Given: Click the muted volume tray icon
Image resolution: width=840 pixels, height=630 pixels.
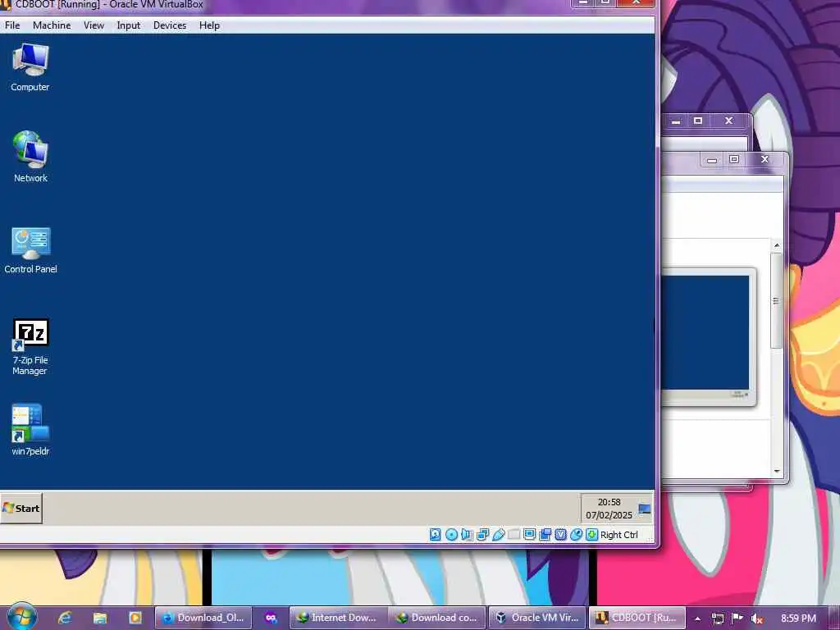Looking at the screenshot, I should pyautogui.click(x=756, y=619).
